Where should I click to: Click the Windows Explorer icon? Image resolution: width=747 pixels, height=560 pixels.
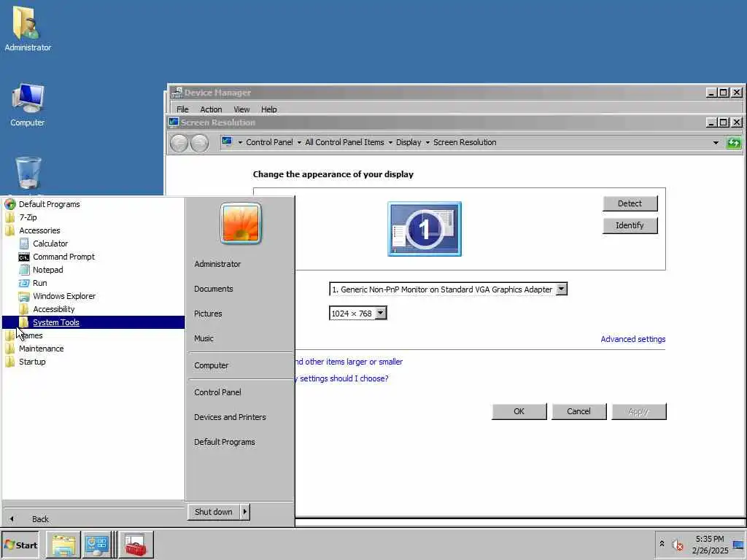click(x=24, y=296)
